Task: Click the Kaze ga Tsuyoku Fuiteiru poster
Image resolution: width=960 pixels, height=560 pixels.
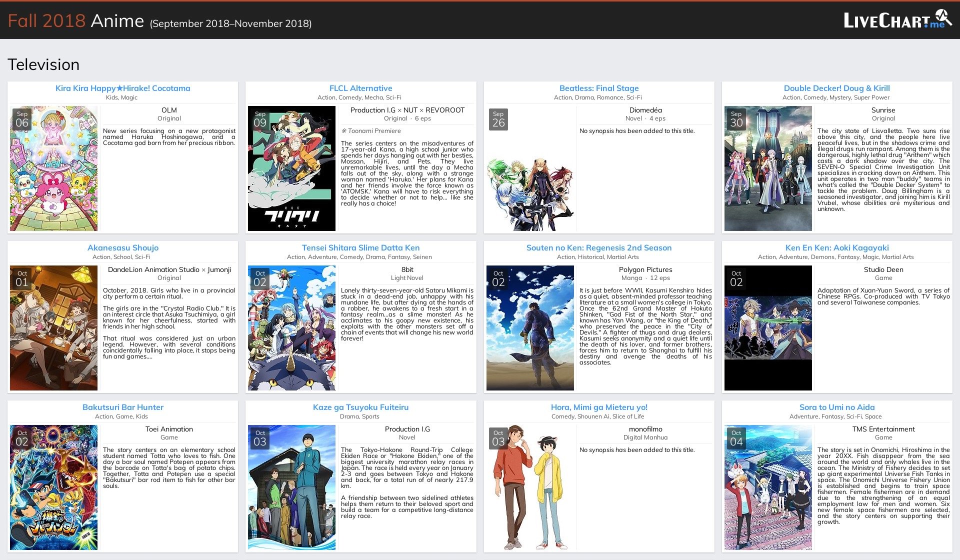Action: 291,487
